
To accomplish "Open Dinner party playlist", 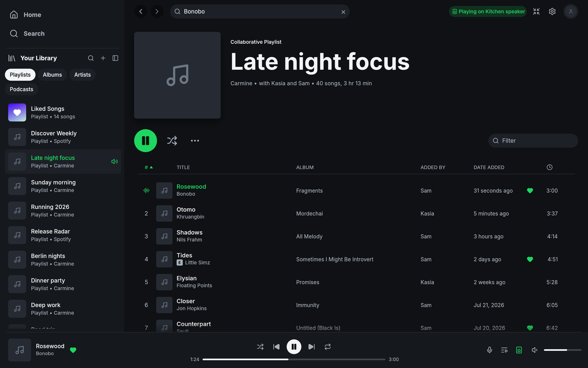I will tap(63, 284).
